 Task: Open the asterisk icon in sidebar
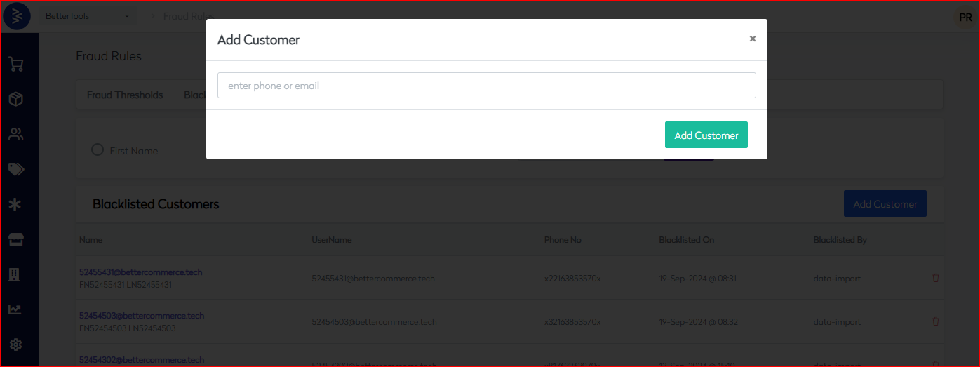[x=16, y=204]
